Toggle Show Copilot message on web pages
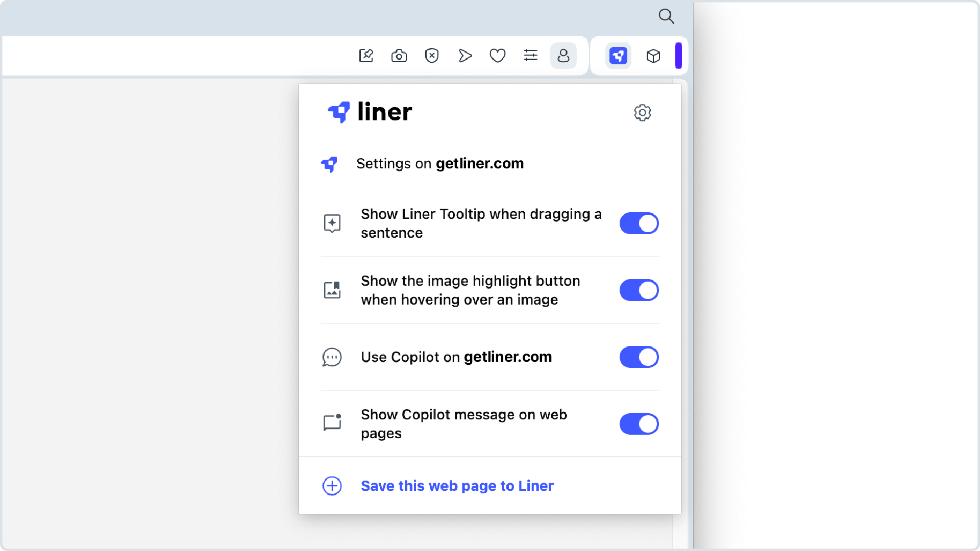This screenshot has width=980, height=551. [639, 424]
